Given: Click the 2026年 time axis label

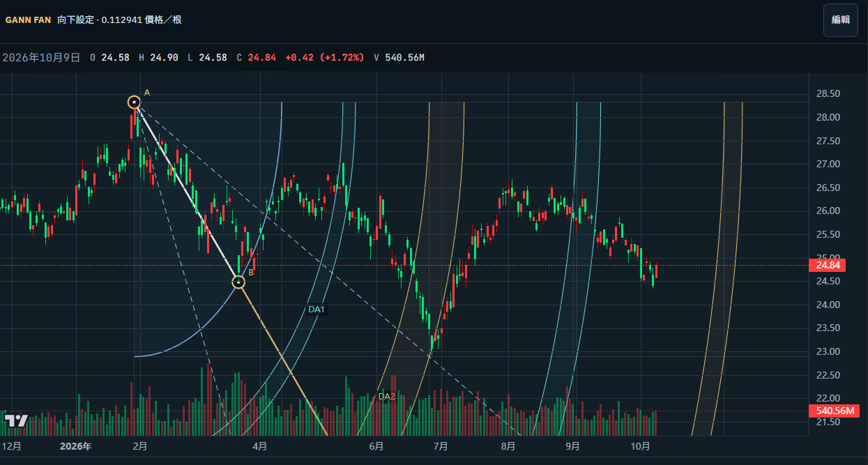Looking at the screenshot, I should pos(75,445).
